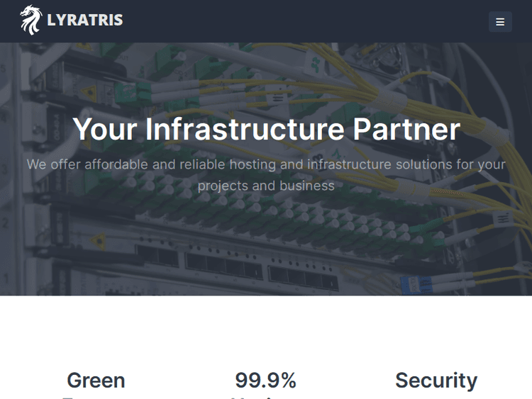Click the 'Green' feature heading
Viewport: 532px width, 399px height.
pyautogui.click(x=96, y=381)
